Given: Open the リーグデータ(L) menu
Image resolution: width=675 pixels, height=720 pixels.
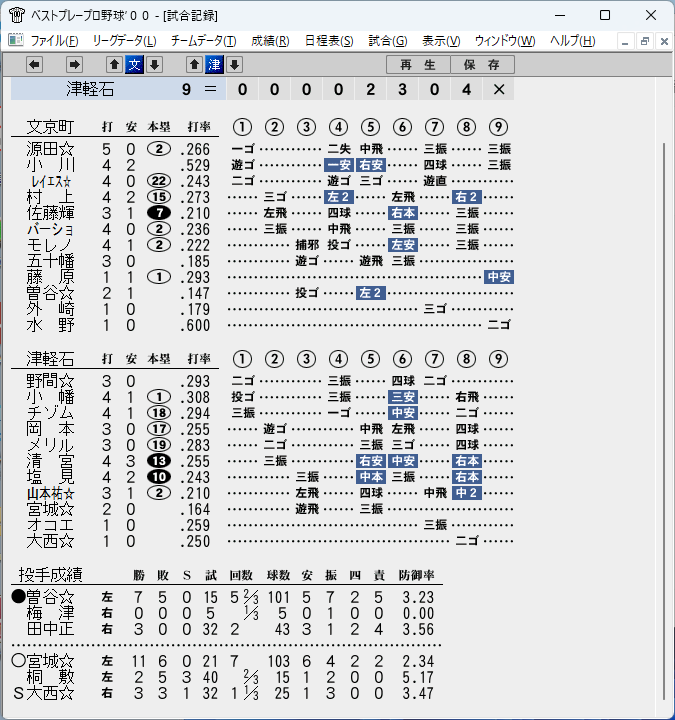Looking at the screenshot, I should pos(124,41).
